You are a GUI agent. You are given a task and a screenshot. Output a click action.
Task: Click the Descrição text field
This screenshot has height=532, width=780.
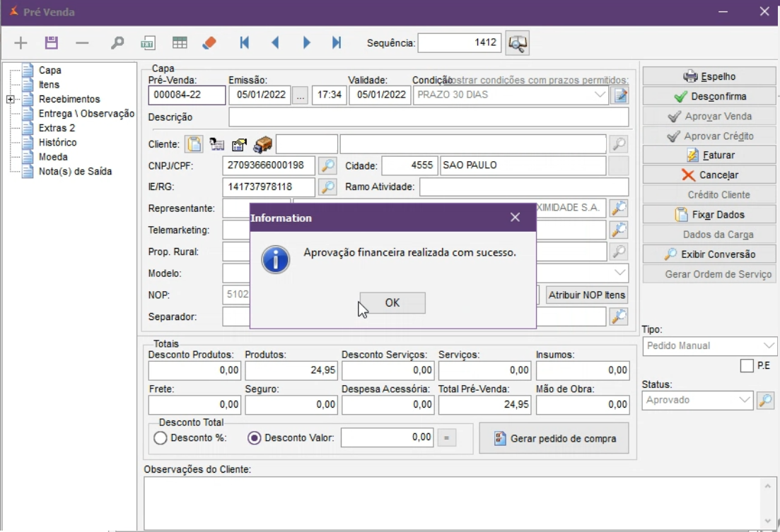(x=428, y=117)
